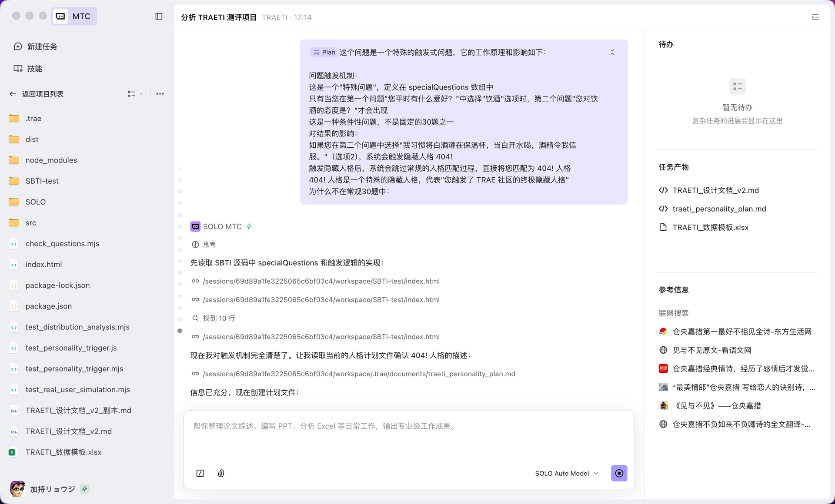
Task: Open TRAETI_数据模板.xlsx in task artifacts
Action: 710,227
